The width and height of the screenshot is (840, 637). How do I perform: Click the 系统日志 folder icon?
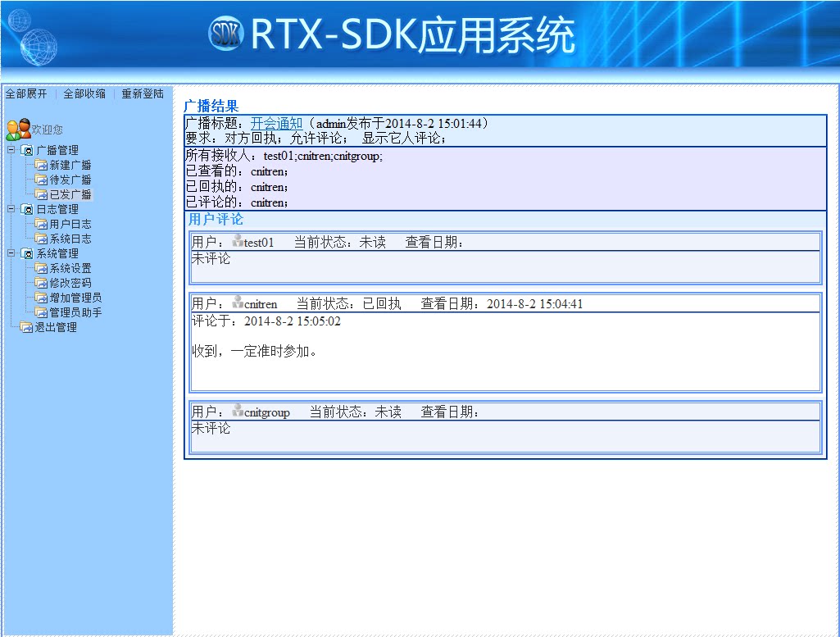[x=41, y=239]
